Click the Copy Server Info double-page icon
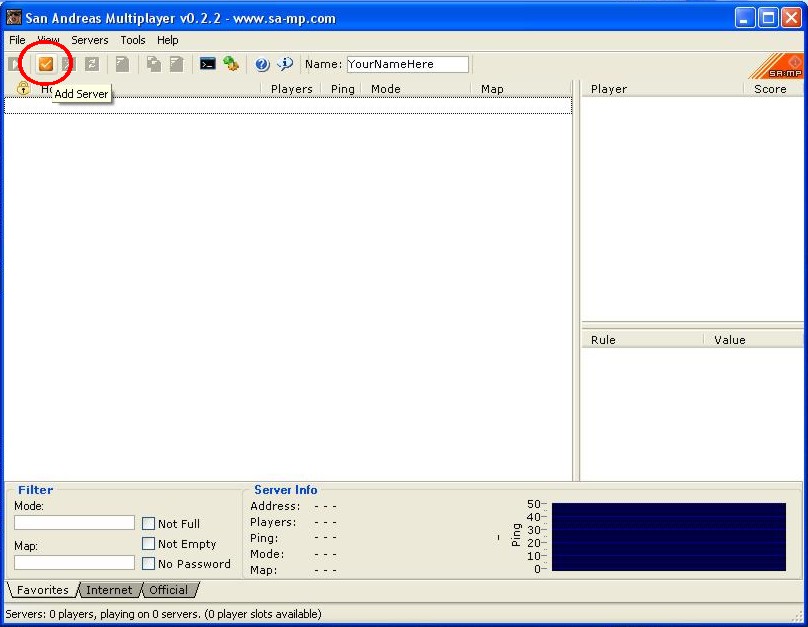The image size is (808, 627). click(154, 64)
